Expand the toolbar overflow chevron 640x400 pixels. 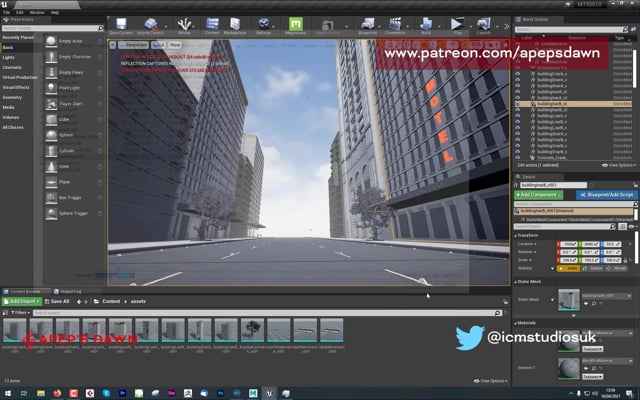pyautogui.click(x=507, y=27)
